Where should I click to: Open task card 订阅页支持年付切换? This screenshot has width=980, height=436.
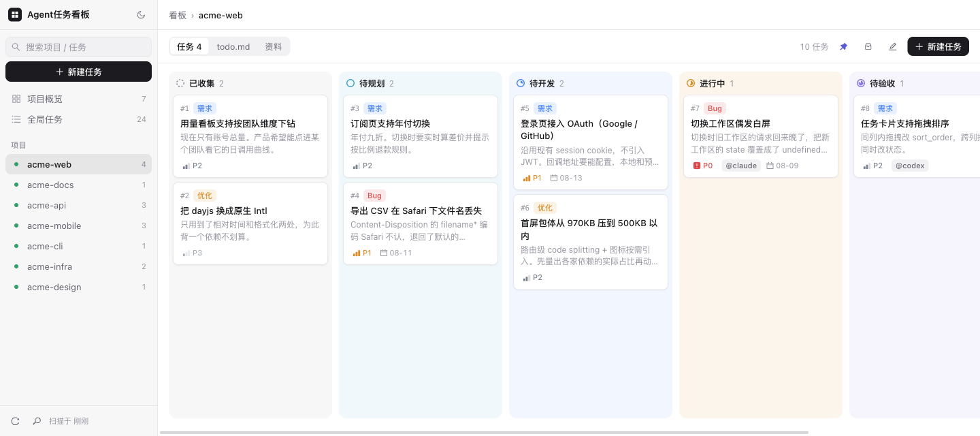pos(421,136)
